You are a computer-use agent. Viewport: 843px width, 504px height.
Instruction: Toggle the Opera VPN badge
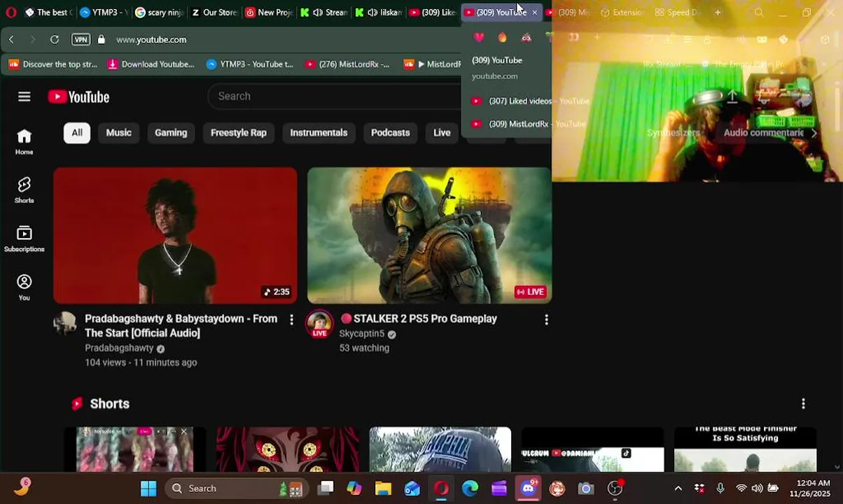[x=81, y=39]
